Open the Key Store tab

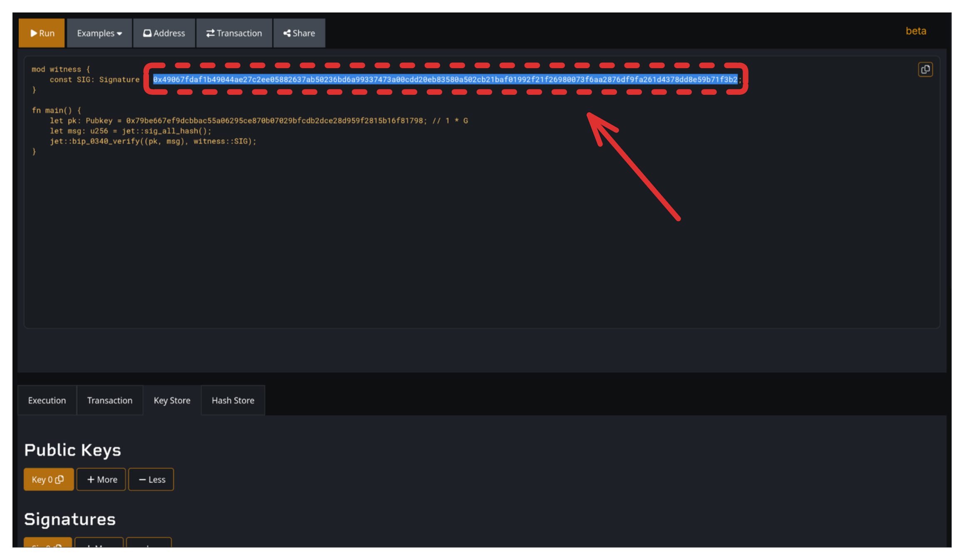(171, 400)
